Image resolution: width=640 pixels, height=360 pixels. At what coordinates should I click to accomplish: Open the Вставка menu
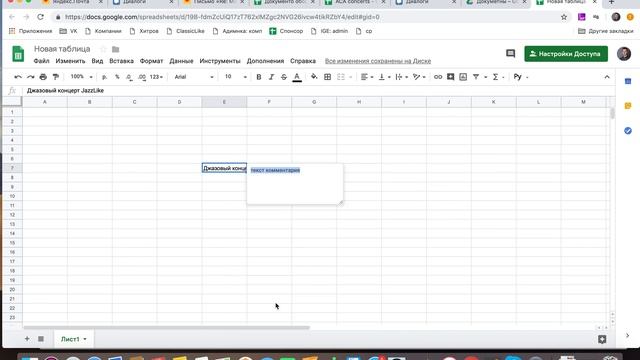tap(121, 61)
